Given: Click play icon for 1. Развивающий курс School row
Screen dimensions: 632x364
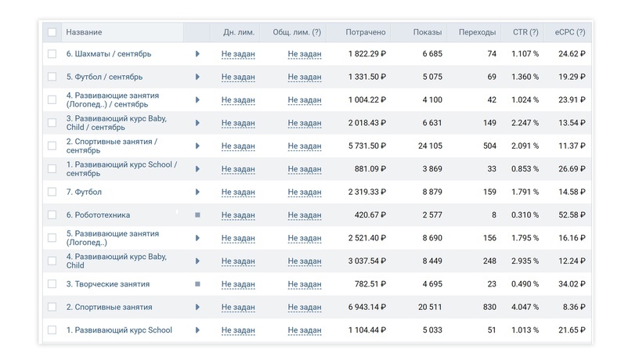Looking at the screenshot, I should 197,330.
